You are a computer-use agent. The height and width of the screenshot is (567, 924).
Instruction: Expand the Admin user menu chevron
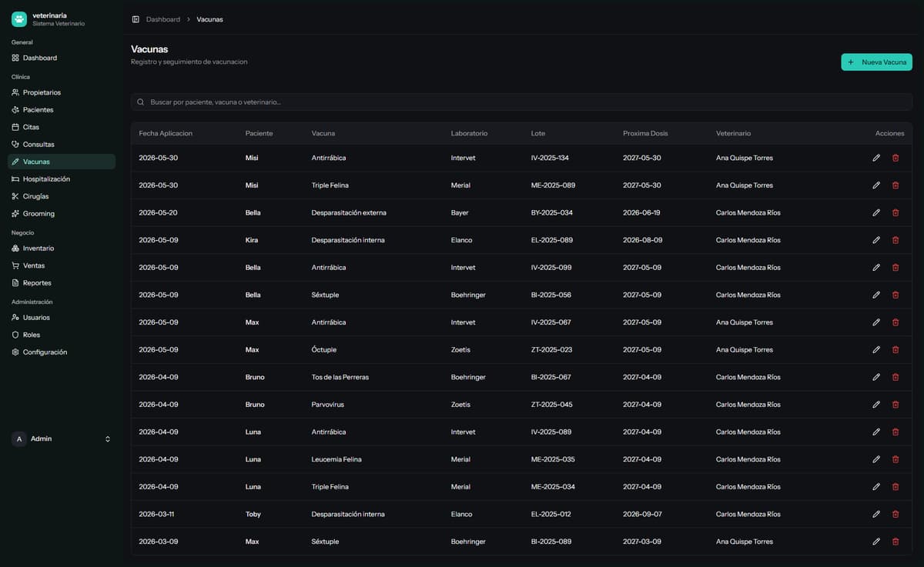(x=108, y=439)
